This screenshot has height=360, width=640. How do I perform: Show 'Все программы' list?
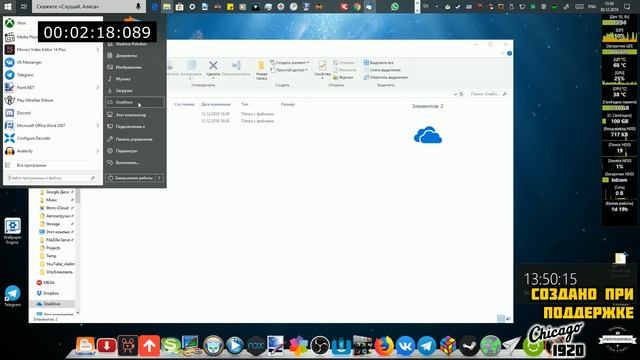coord(31,165)
